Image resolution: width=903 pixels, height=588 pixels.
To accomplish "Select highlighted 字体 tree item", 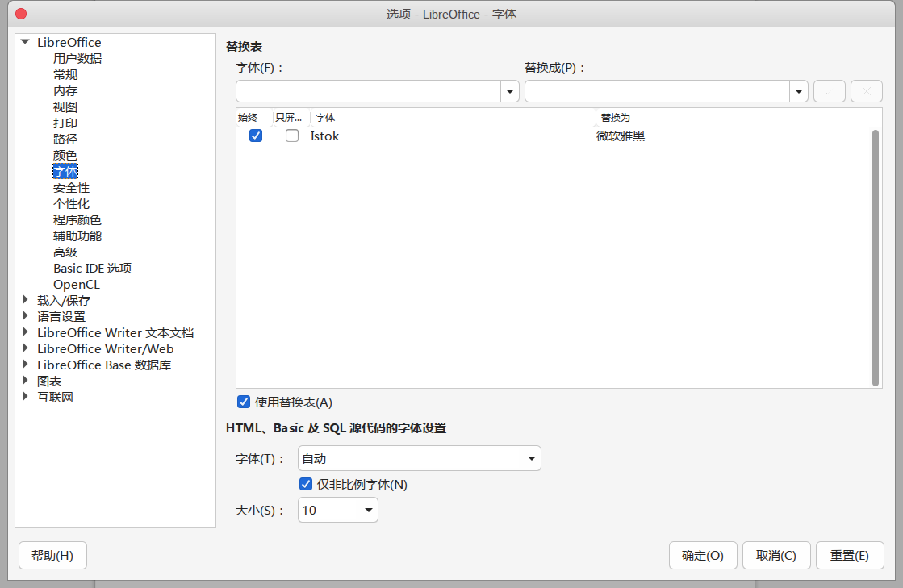I will (x=65, y=172).
